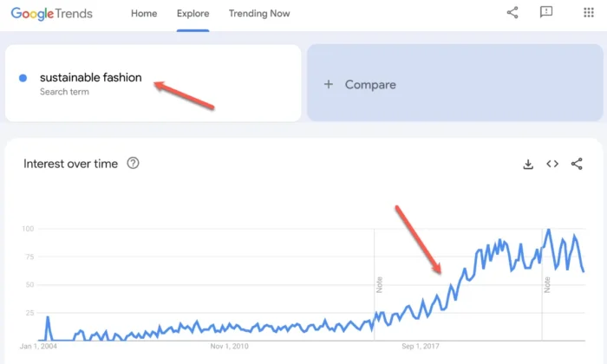Edit the sustainable fashion search term
This screenshot has width=607, height=364.
[90, 78]
